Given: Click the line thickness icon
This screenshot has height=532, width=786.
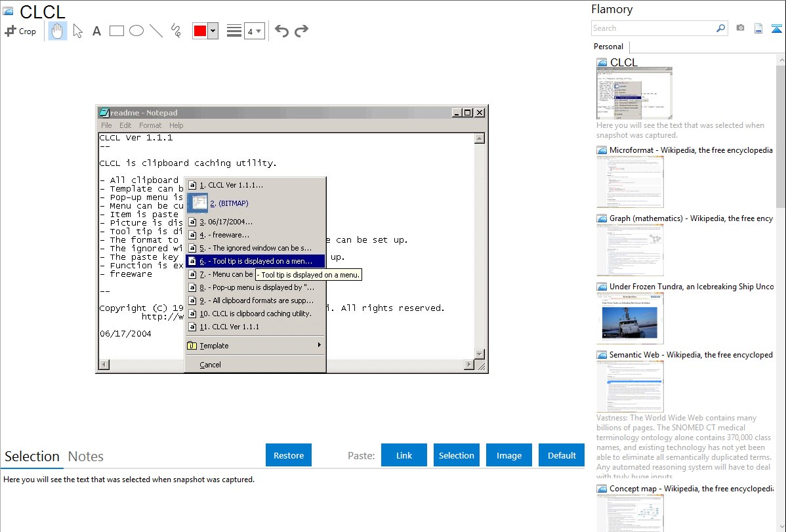Looking at the screenshot, I should tap(234, 31).
